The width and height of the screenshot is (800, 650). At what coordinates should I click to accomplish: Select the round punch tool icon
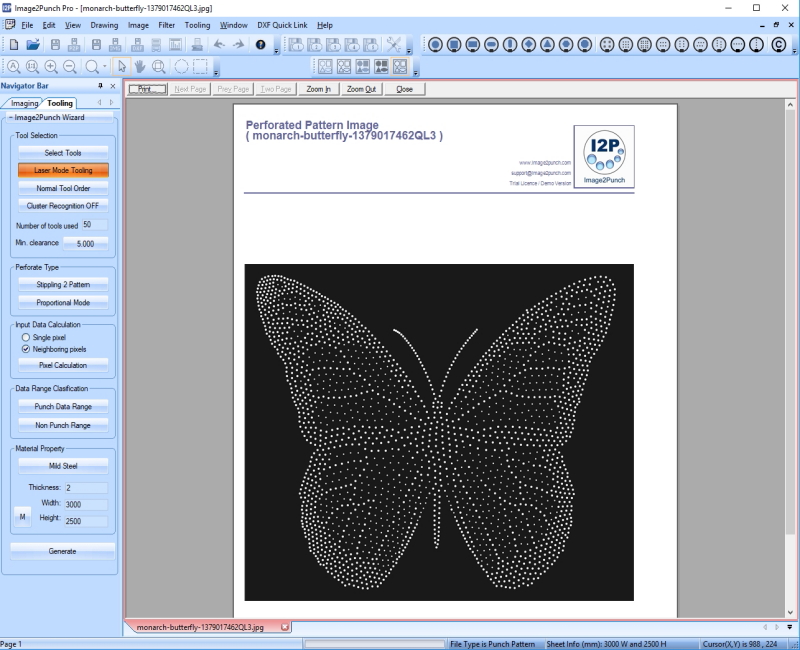(435, 45)
